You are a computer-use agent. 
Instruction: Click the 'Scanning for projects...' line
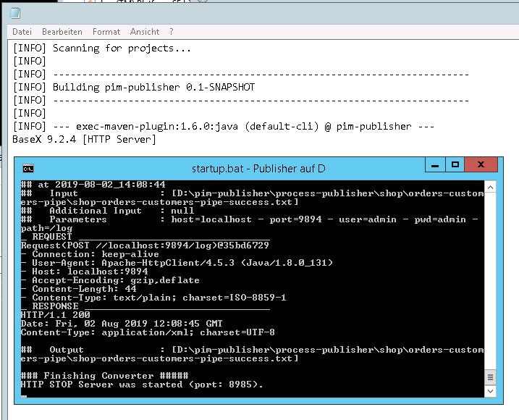pos(102,49)
